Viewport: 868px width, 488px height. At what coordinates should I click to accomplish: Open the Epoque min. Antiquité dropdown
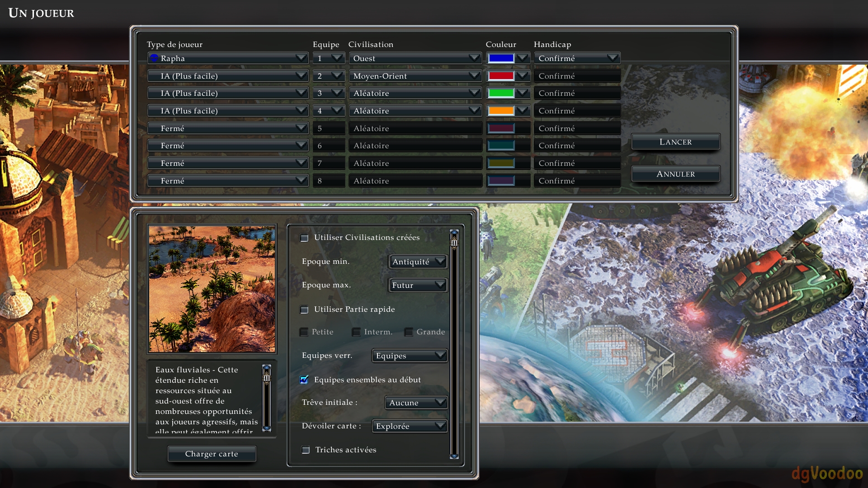pyautogui.click(x=418, y=262)
